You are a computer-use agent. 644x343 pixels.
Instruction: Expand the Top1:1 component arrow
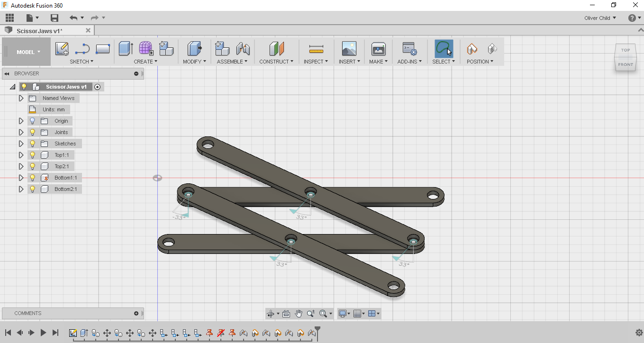[21, 155]
